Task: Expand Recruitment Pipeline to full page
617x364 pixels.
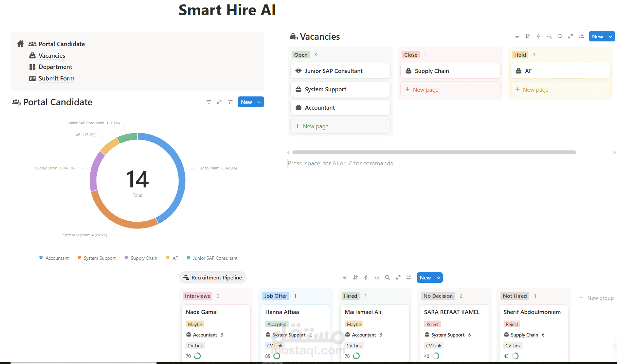Action: 398,277
